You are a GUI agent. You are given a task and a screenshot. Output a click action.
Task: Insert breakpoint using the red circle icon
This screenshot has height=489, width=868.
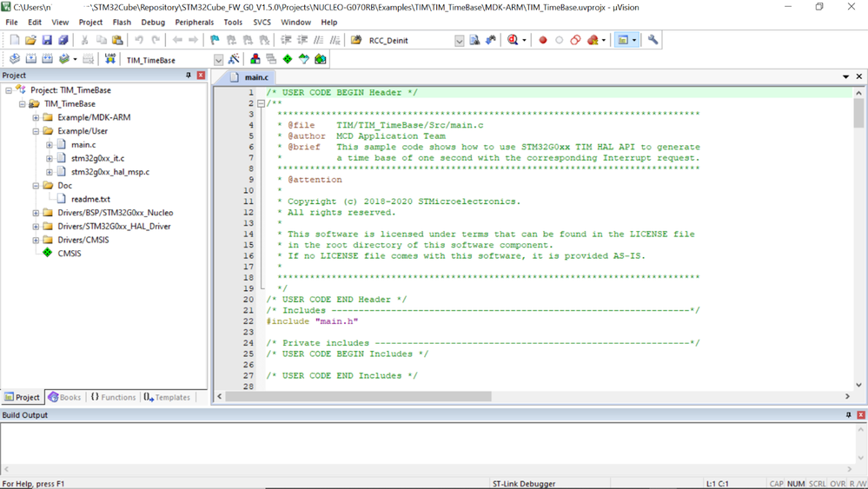542,40
